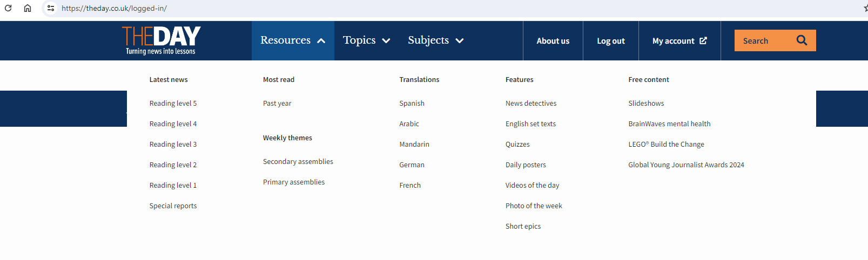Open BrainWaves mental health content
The width and height of the screenshot is (868, 260).
click(669, 124)
